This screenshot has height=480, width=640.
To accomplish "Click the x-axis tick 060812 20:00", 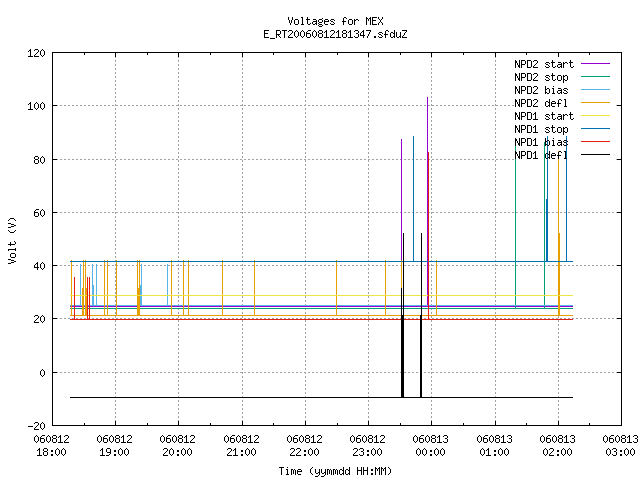I will (x=178, y=446).
